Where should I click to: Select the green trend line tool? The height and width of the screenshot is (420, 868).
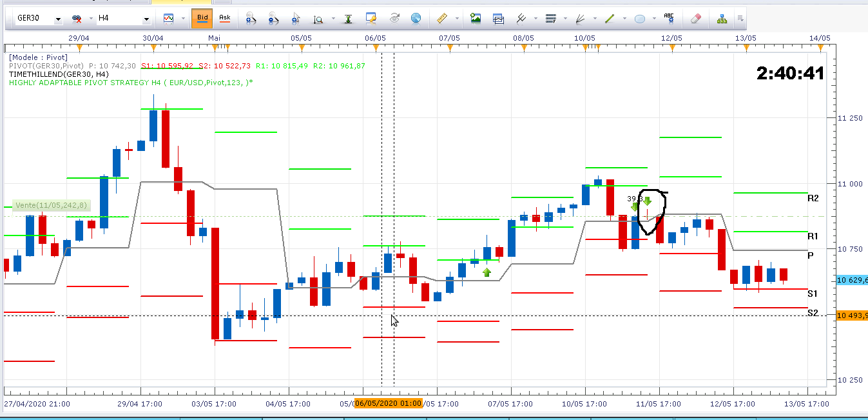coord(610,19)
